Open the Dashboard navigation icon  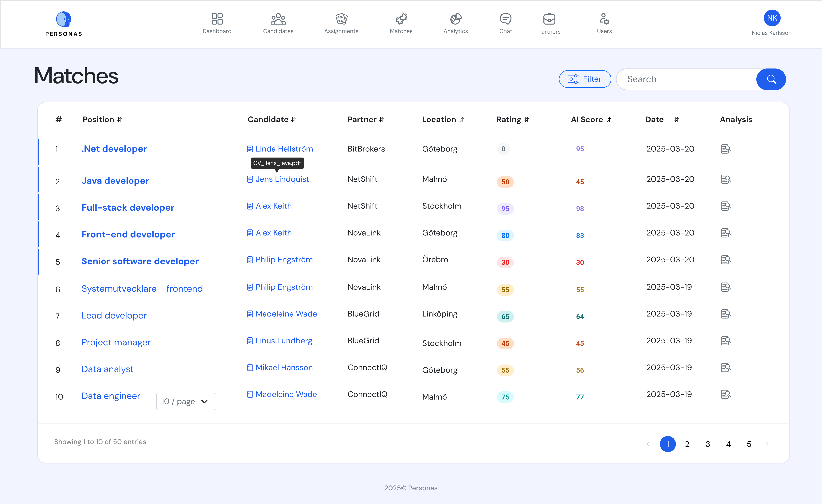point(217,19)
